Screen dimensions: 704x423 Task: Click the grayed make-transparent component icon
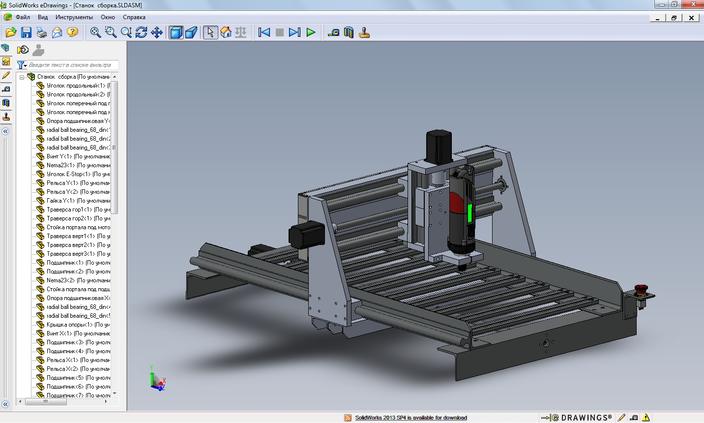pyautogui.click(x=39, y=50)
